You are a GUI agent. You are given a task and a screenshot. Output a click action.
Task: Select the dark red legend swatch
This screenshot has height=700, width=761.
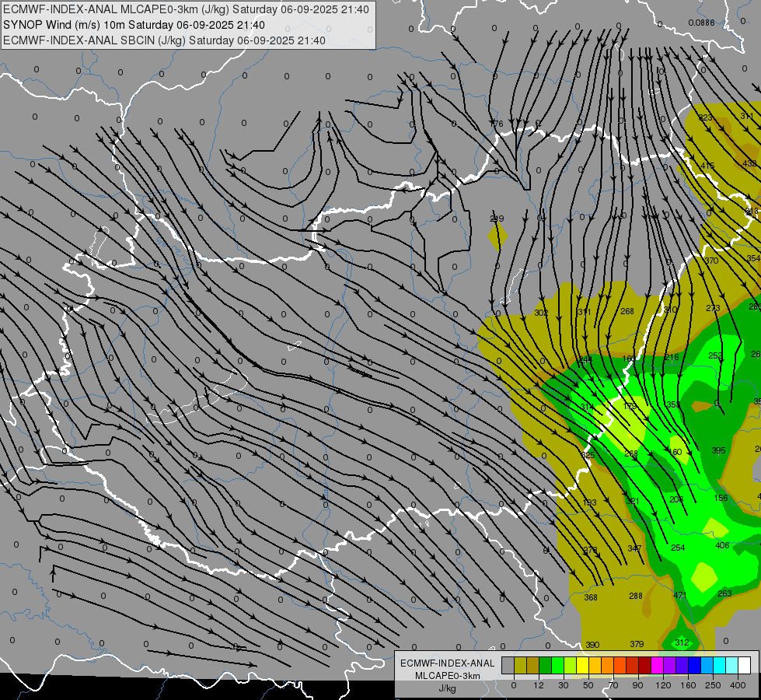click(645, 665)
